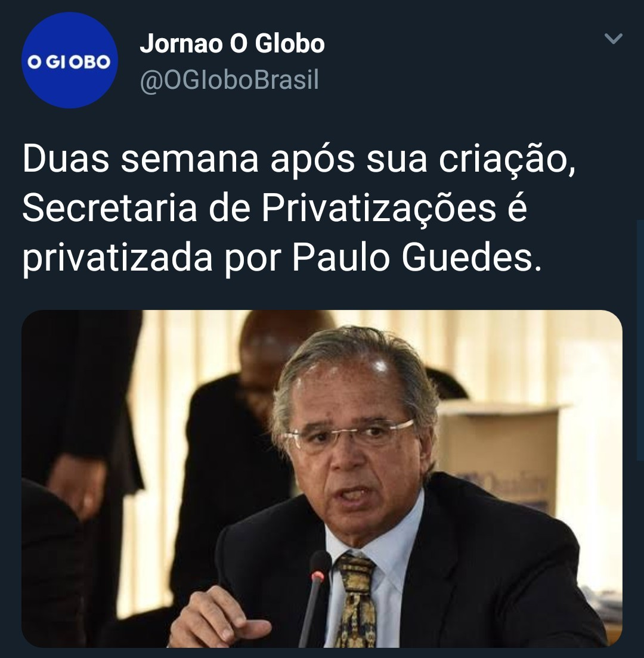Open the Jornao O Globo display name
Viewport: 644px width, 658px height.
pyautogui.click(x=232, y=44)
